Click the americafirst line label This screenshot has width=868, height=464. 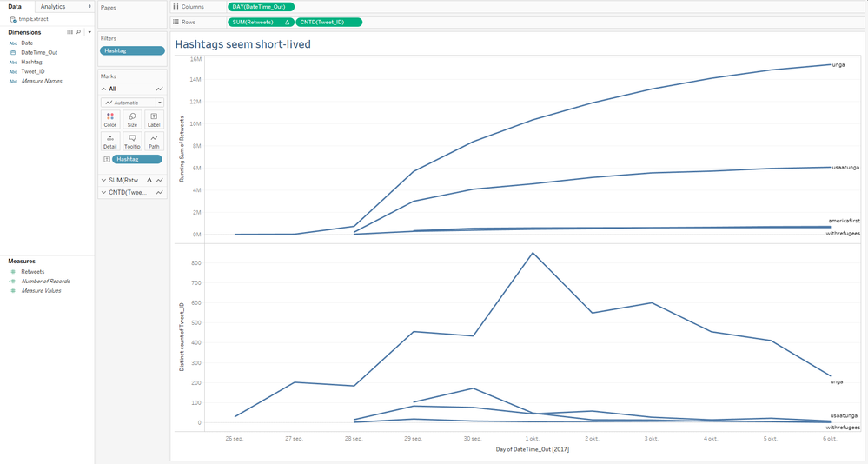[x=845, y=221]
